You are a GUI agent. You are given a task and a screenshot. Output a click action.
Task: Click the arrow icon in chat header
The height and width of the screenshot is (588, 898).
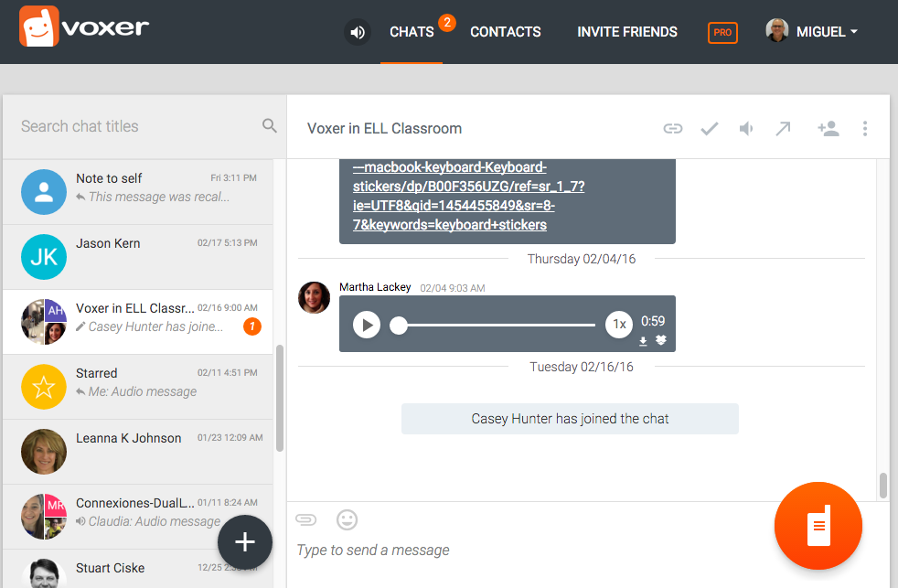pyautogui.click(x=783, y=129)
